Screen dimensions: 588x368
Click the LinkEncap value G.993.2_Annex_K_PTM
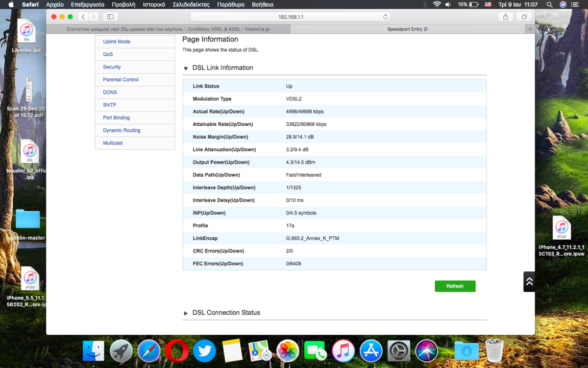pyautogui.click(x=312, y=239)
